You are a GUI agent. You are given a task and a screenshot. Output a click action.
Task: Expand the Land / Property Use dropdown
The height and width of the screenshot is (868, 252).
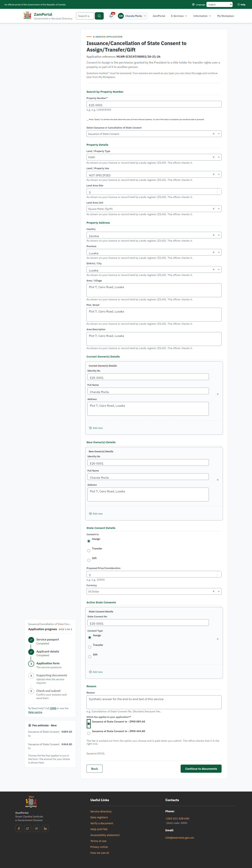pyautogui.click(x=219, y=174)
